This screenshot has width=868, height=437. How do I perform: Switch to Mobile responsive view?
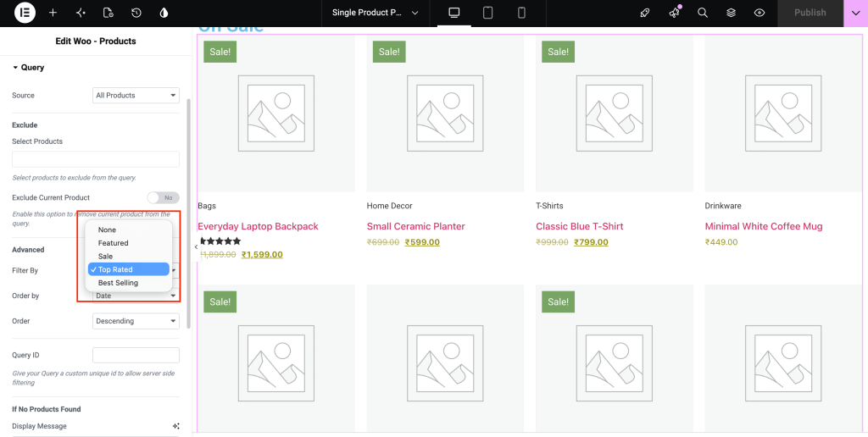coord(521,13)
